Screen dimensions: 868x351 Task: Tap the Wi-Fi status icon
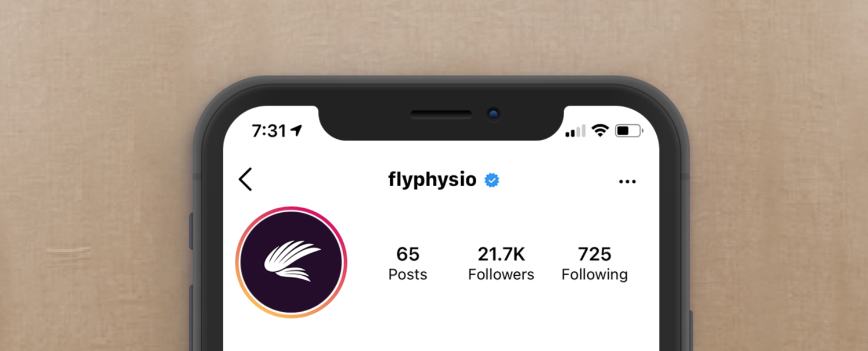point(600,131)
